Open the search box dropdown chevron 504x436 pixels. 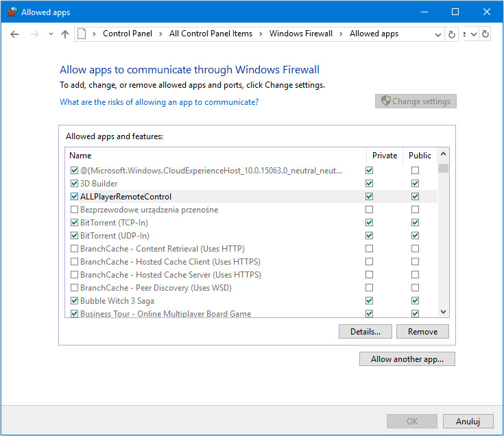(x=473, y=34)
